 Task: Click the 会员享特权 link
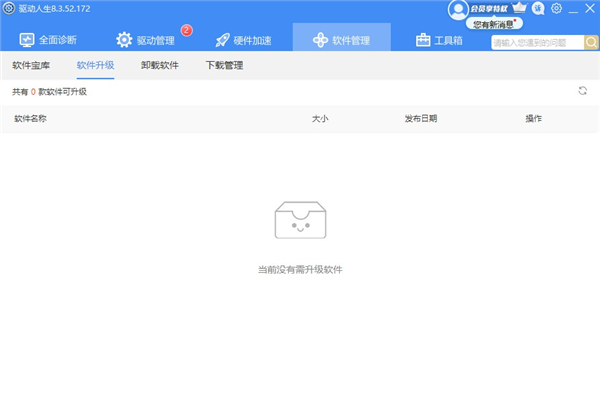(489, 9)
